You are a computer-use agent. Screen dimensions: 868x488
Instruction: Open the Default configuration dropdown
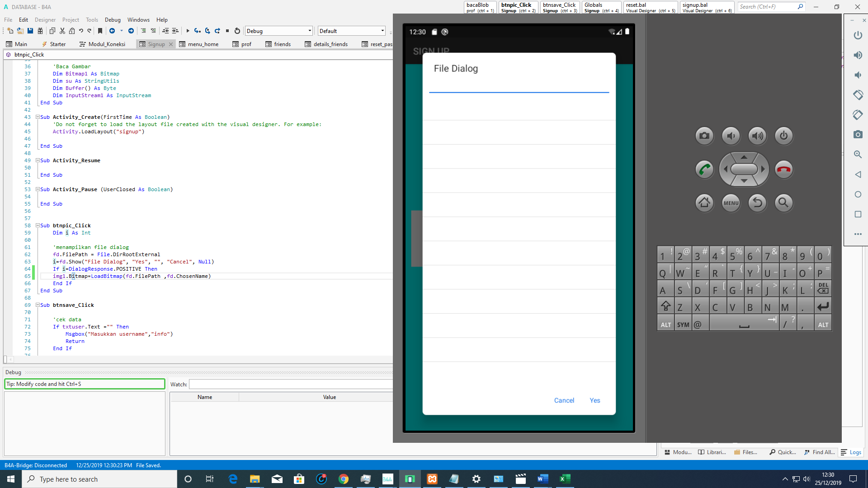[382, 31]
